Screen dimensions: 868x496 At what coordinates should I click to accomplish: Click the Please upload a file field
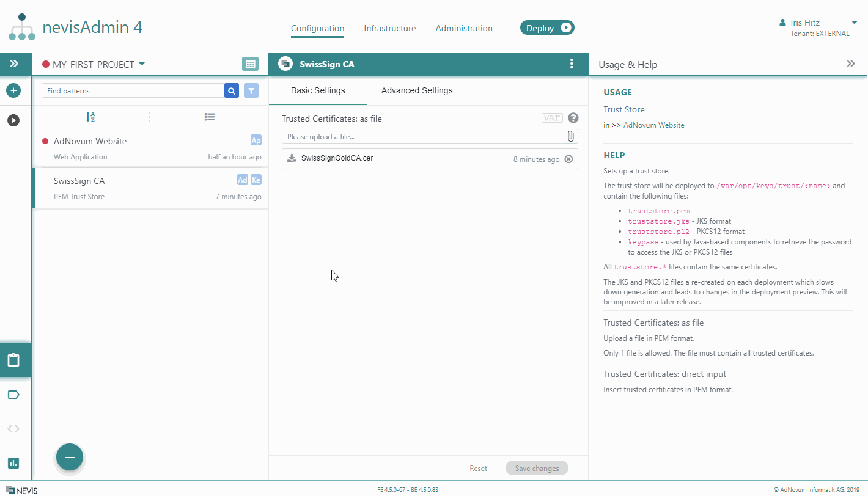[x=422, y=136]
